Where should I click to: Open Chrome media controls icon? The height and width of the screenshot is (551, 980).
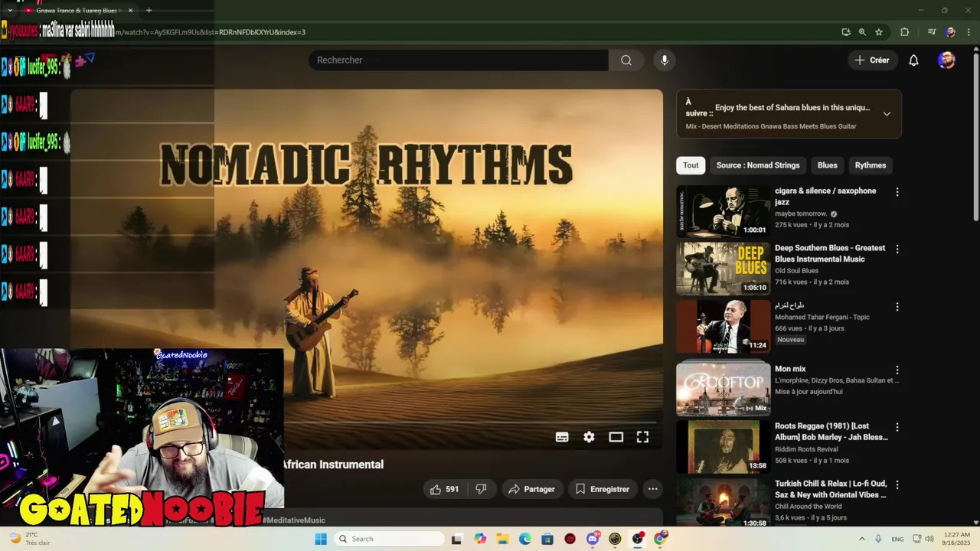932,32
